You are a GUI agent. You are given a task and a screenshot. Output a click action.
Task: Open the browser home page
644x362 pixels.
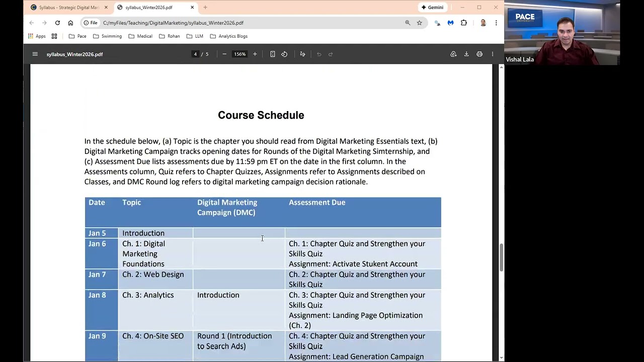click(70, 23)
